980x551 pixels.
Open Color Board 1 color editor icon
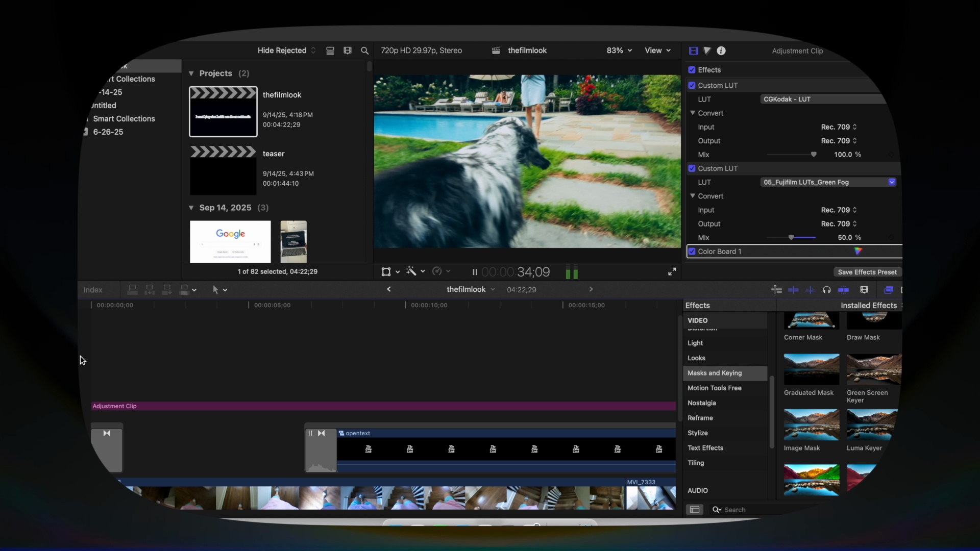point(858,251)
